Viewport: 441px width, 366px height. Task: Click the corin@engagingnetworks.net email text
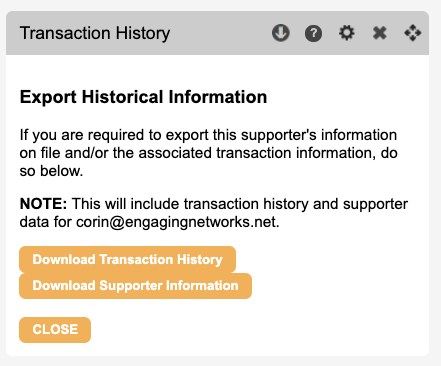coord(177,222)
